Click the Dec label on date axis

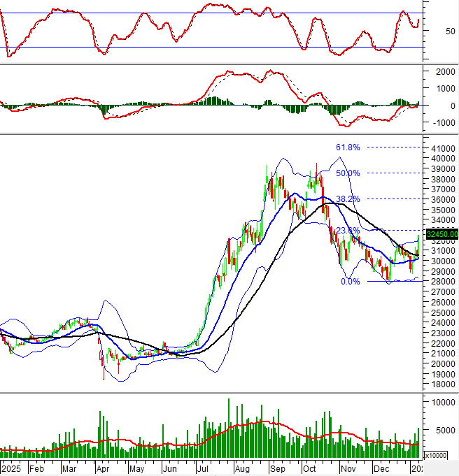[381, 470]
